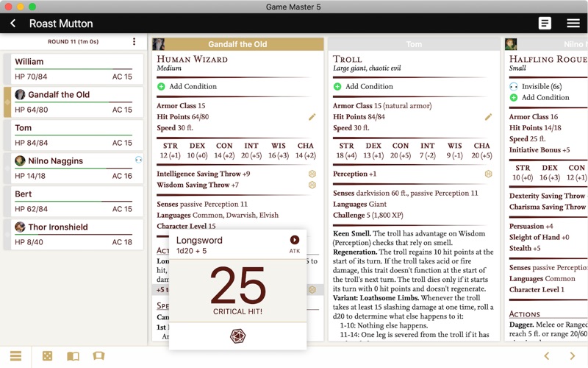The width and height of the screenshot is (588, 368).
Task: Open the hamburger menu in top bar
Action: (573, 24)
